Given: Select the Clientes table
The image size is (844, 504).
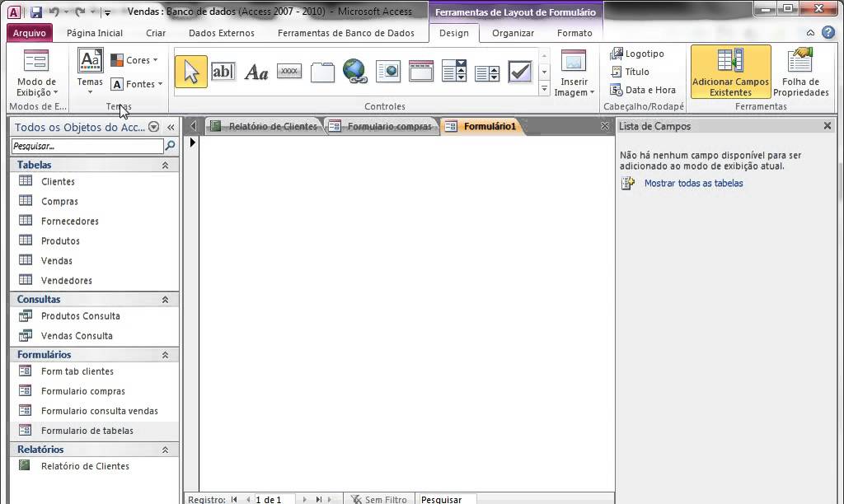Looking at the screenshot, I should (95, 181).
